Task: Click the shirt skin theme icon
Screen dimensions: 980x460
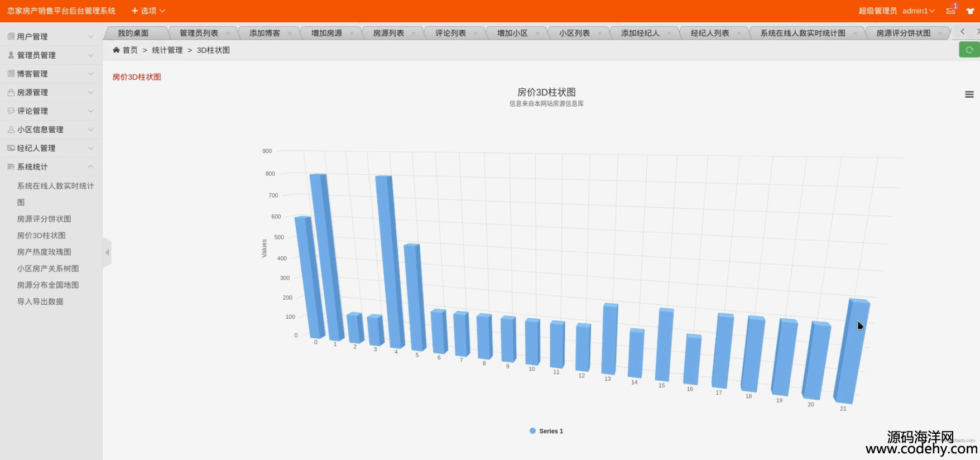Action: tap(971, 11)
